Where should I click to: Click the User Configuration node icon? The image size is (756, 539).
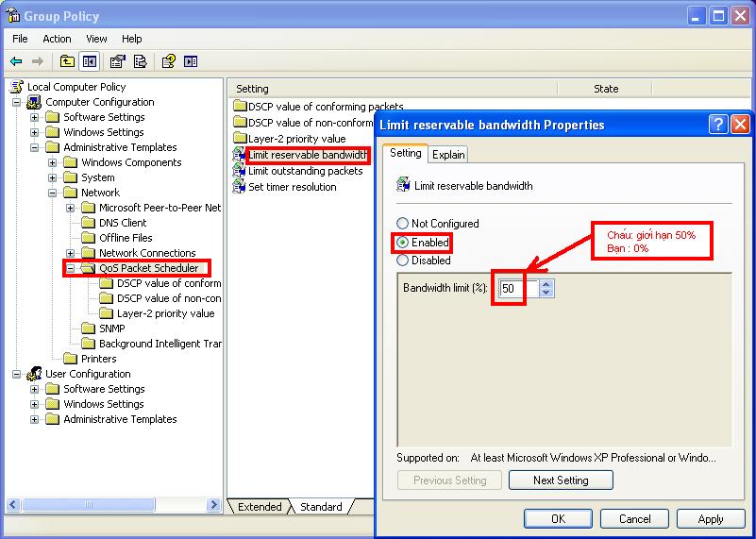pyautogui.click(x=34, y=374)
